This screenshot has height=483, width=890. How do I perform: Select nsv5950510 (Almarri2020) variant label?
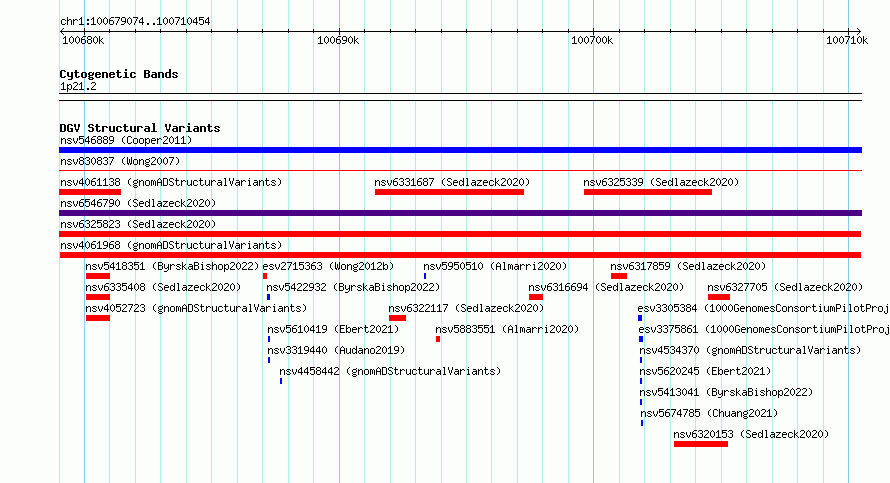495,266
